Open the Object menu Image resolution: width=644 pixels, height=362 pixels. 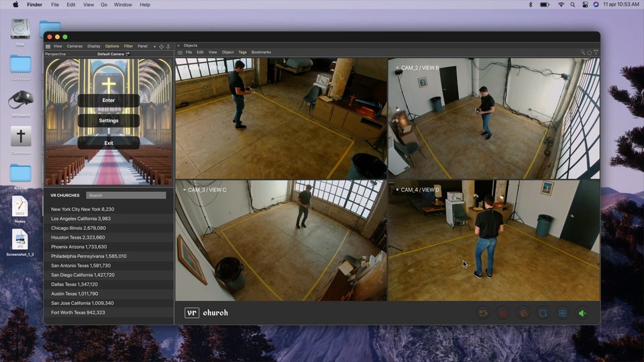227,52
